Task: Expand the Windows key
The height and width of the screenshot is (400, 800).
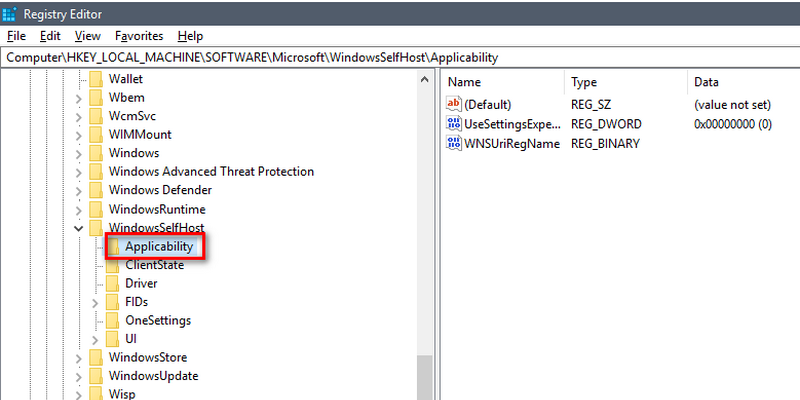Action: (x=78, y=154)
